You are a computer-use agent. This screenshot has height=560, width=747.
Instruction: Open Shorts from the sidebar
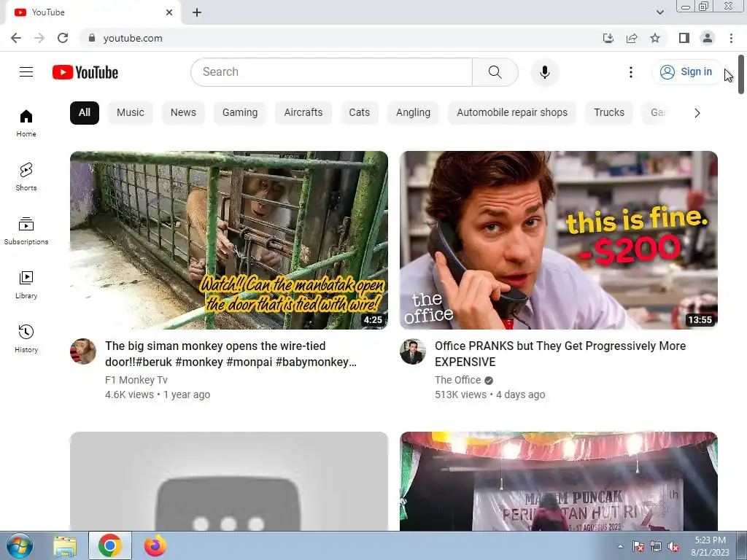26,176
